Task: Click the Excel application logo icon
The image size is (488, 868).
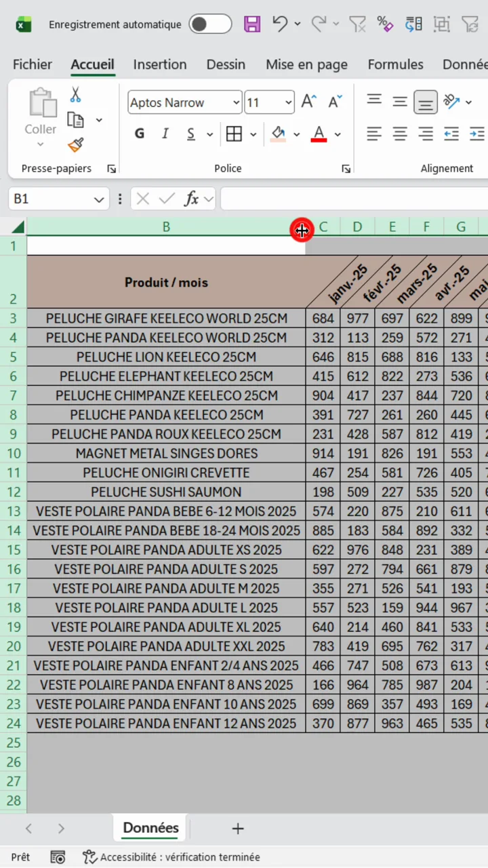Action: (24, 24)
